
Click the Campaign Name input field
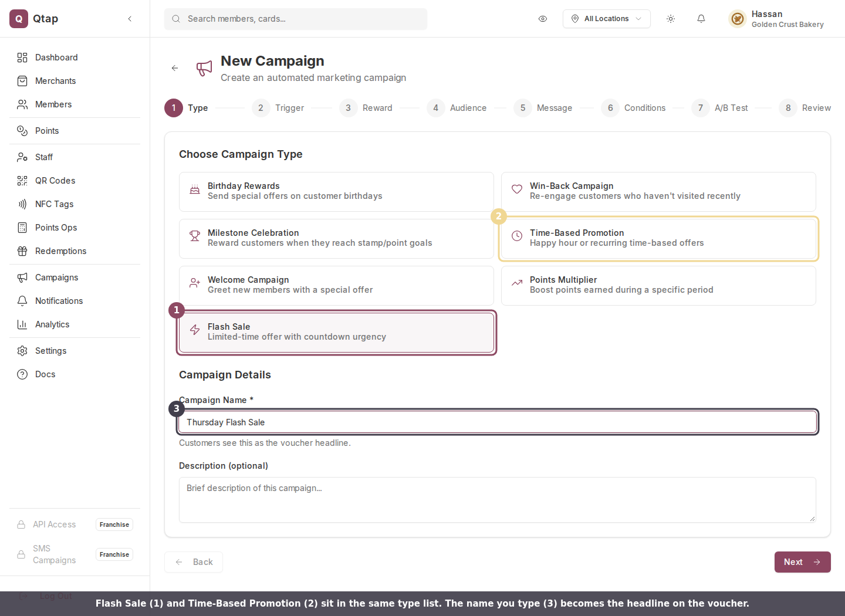(498, 422)
